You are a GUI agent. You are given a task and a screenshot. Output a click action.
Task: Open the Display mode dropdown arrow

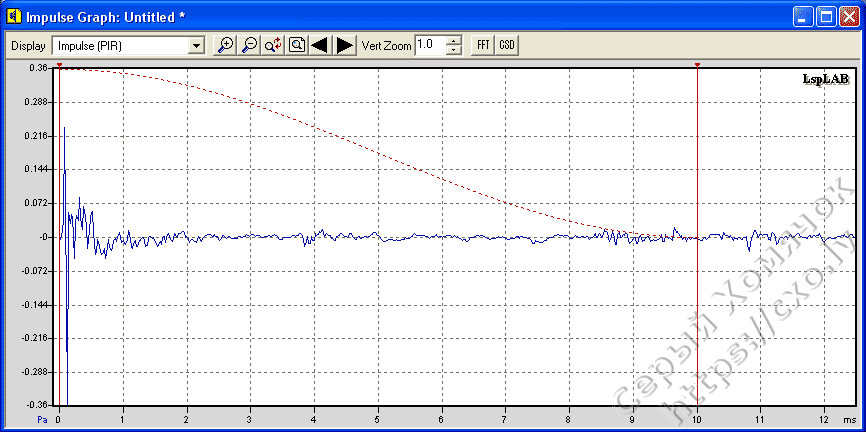[x=196, y=46]
